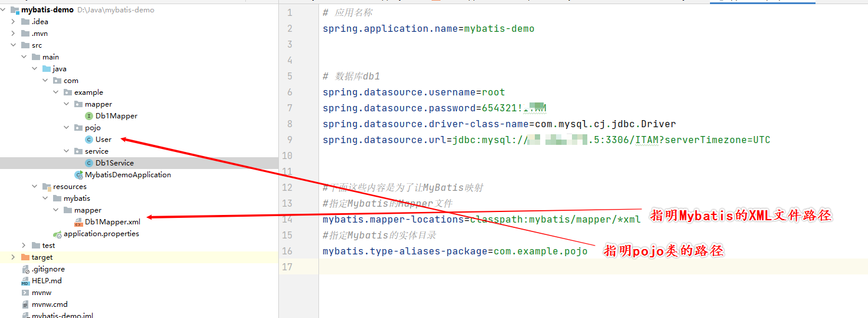Image resolution: width=868 pixels, height=318 pixels.
Task: Collapse the resources folder arrow
Action: pyautogui.click(x=35, y=187)
